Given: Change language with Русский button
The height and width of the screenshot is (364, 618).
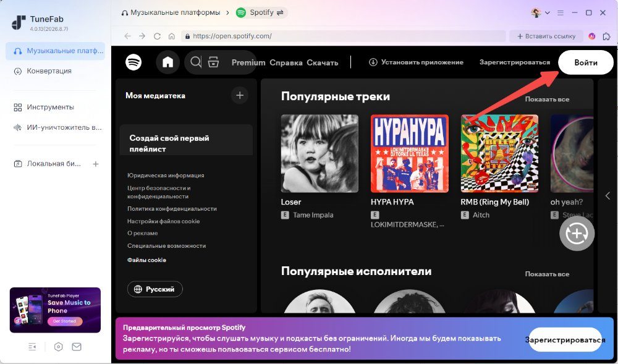Looking at the screenshot, I should click(155, 289).
